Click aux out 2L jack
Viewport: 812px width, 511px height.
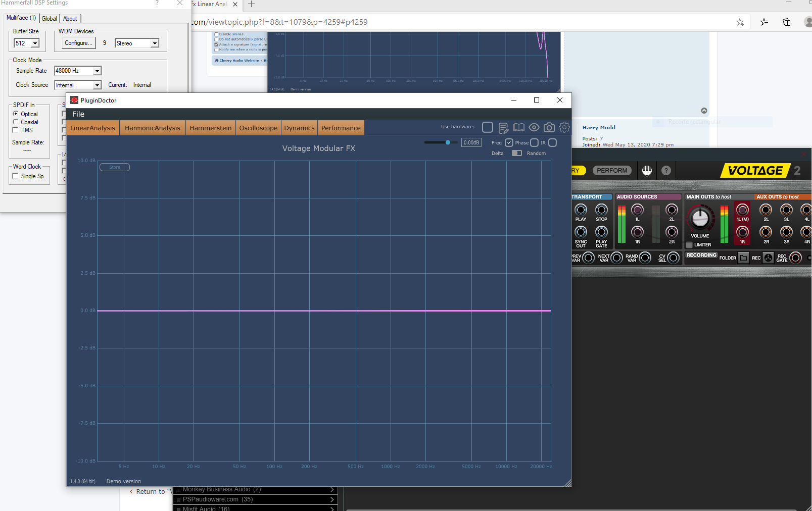coord(766,210)
